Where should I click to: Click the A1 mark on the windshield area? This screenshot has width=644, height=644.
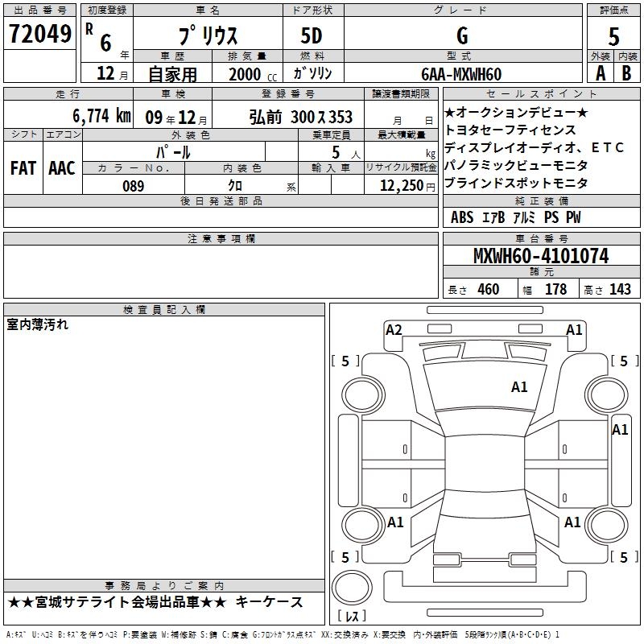click(x=519, y=387)
